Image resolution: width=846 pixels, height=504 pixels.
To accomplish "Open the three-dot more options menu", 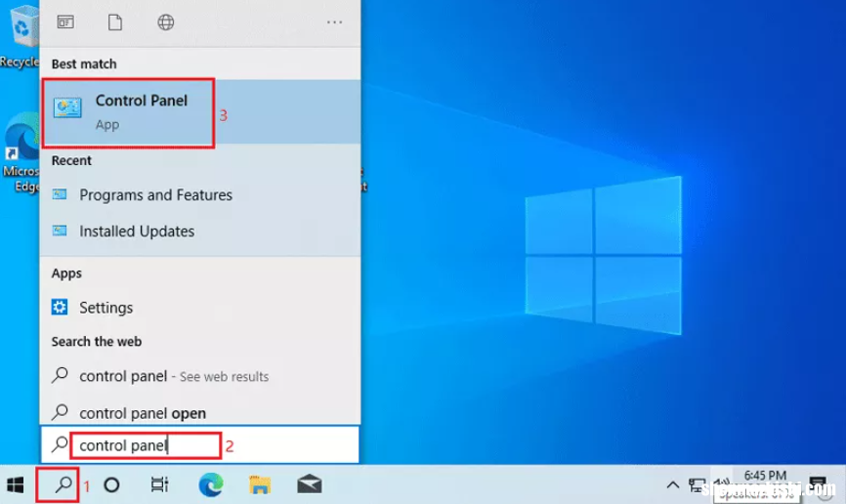I will pos(334,22).
